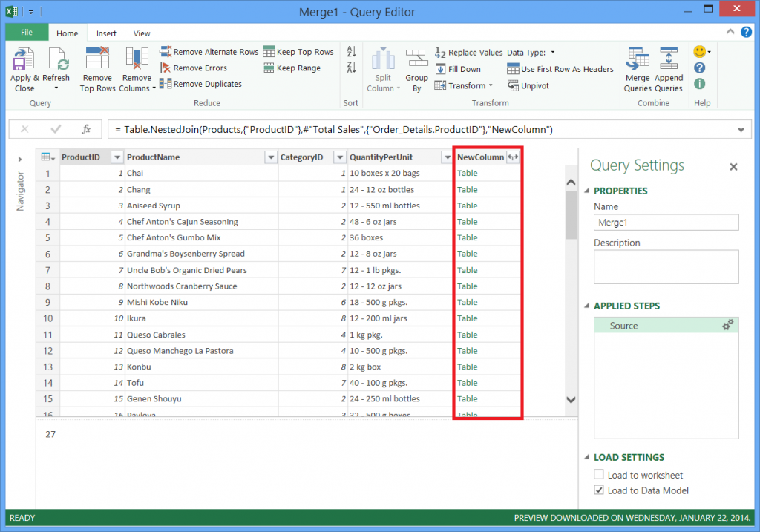760x532 pixels.
Task: Click the Description text box
Action: click(666, 267)
